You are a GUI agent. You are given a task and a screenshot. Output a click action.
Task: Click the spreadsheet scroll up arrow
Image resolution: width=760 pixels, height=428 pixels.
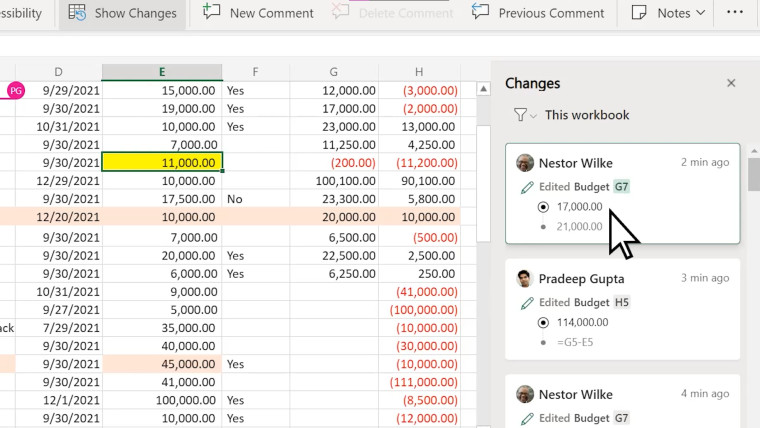tap(483, 89)
